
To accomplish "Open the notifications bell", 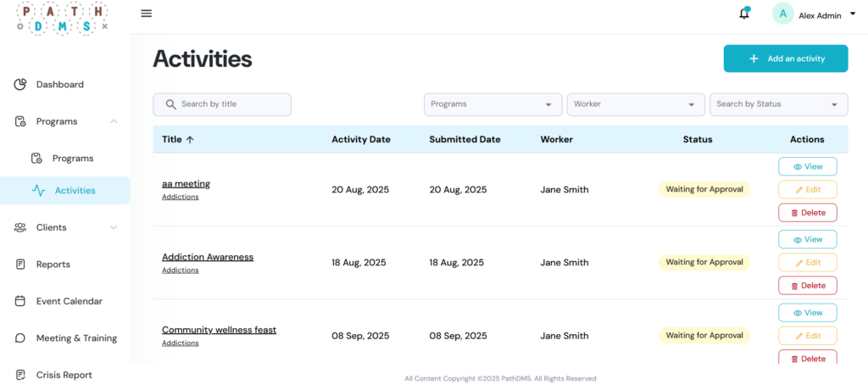I will (x=744, y=14).
